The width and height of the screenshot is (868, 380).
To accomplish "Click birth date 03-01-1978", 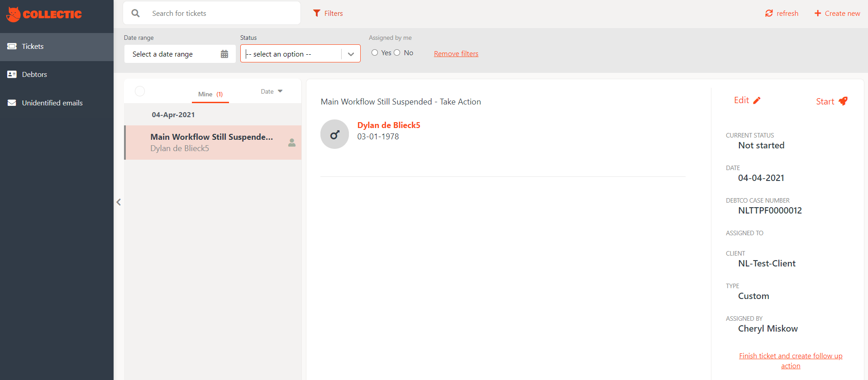I will coord(378,137).
